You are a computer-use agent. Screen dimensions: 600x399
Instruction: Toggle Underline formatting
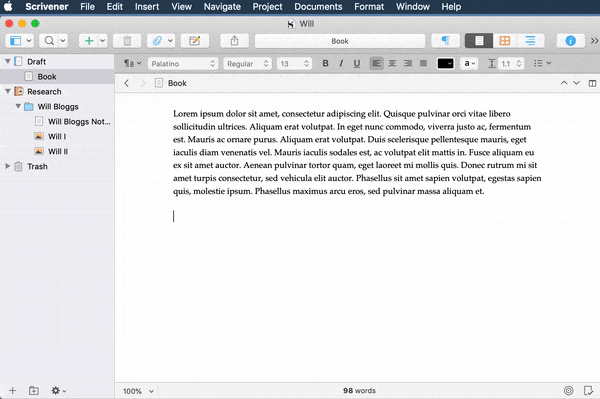point(357,64)
